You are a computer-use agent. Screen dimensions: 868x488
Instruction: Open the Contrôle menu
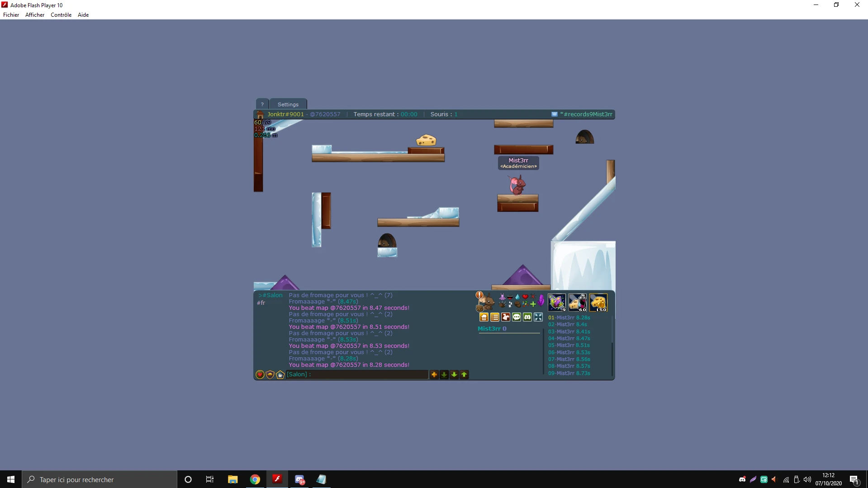point(61,15)
